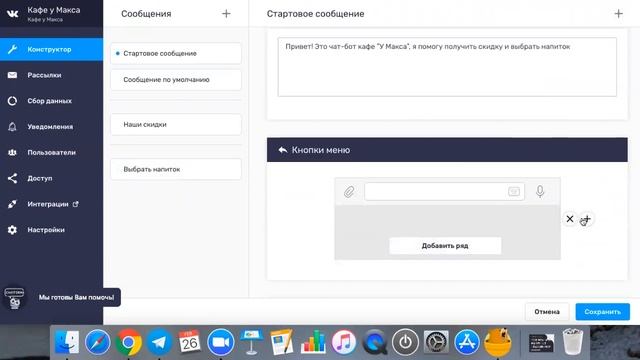Click the paperclip attachment icon
Viewport: 640px width, 360px height.
pos(349,192)
